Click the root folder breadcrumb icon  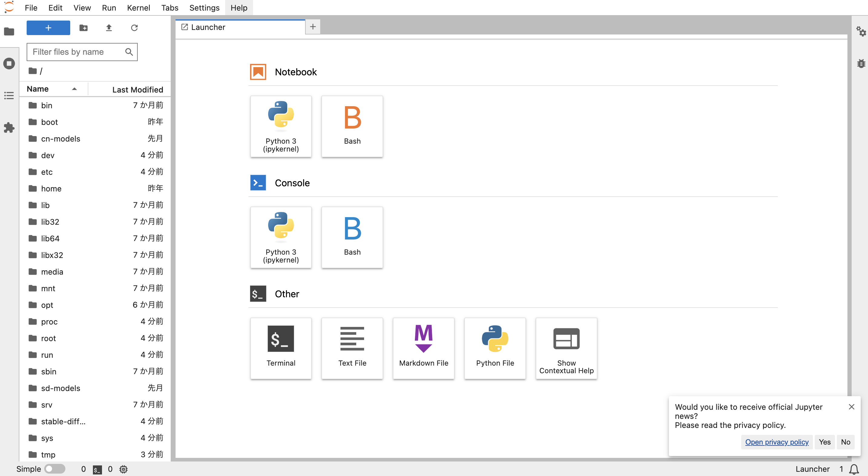click(32, 71)
